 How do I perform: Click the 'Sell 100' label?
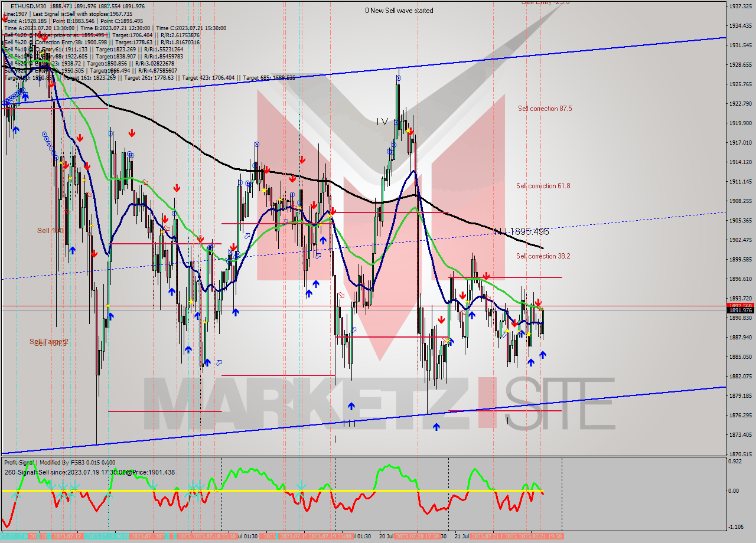click(50, 231)
